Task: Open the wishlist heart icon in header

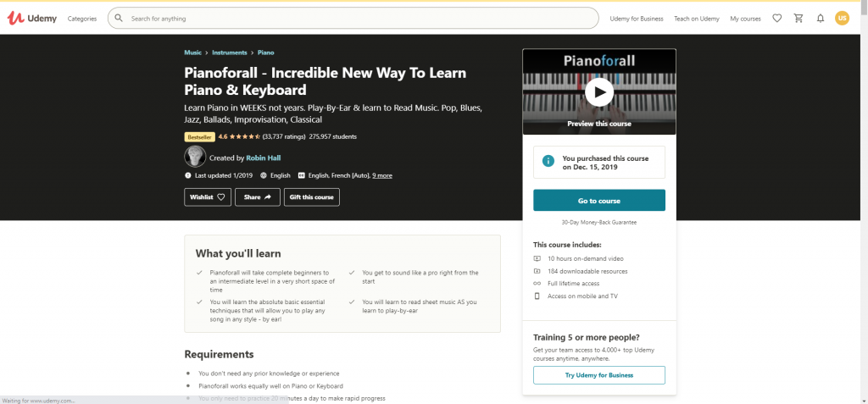Action: point(776,19)
